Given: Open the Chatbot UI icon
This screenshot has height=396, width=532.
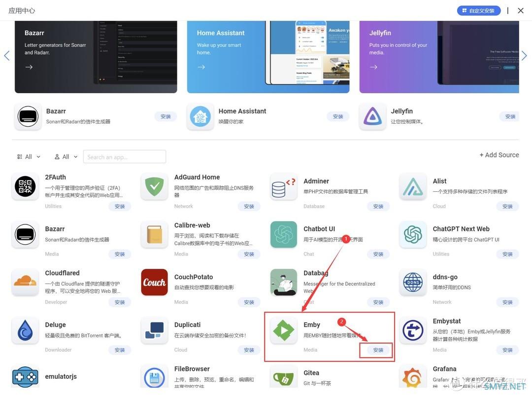Looking at the screenshot, I should [x=284, y=234].
